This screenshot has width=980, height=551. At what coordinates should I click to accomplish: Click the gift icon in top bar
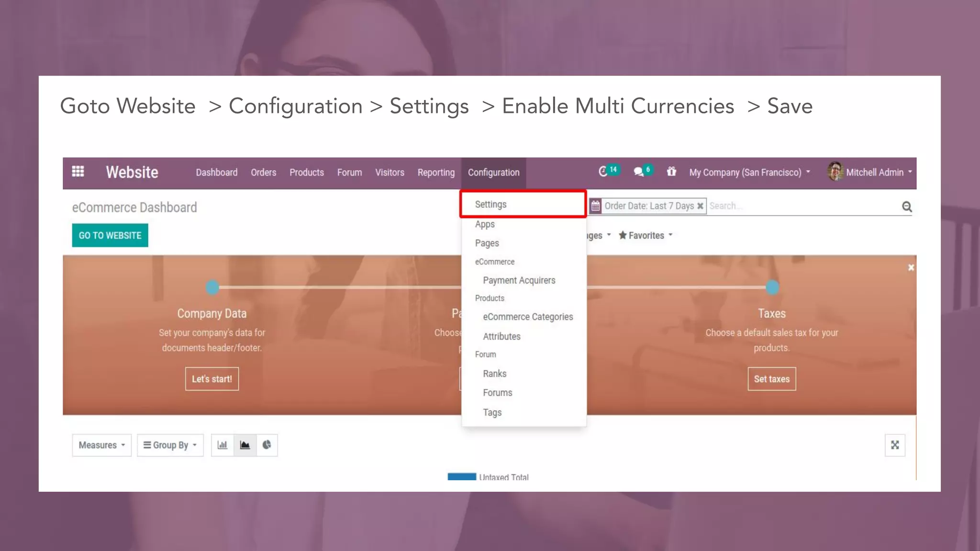coord(671,171)
